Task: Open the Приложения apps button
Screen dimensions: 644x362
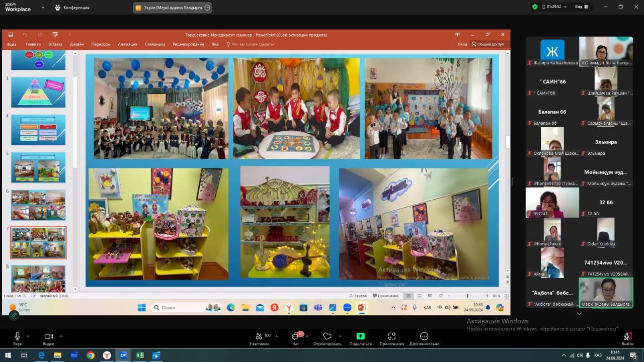Action: tap(391, 339)
